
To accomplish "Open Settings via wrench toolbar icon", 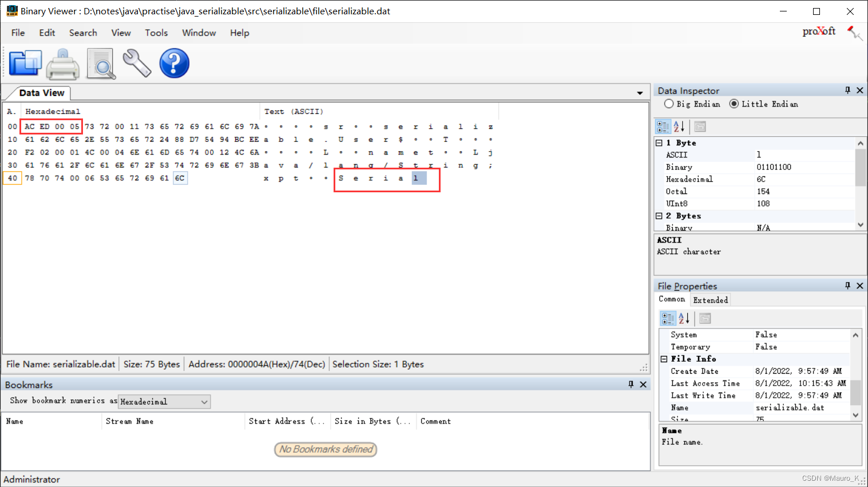I will tap(137, 63).
